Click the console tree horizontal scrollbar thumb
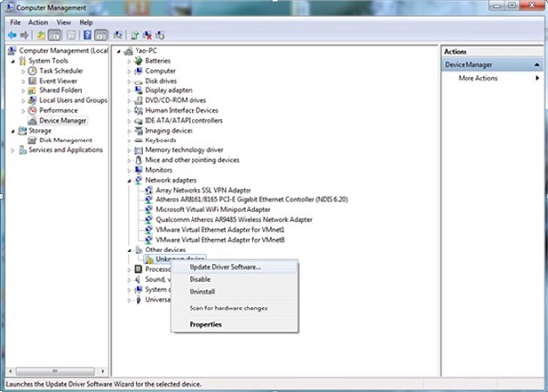The height and width of the screenshot is (392, 548). [55, 371]
